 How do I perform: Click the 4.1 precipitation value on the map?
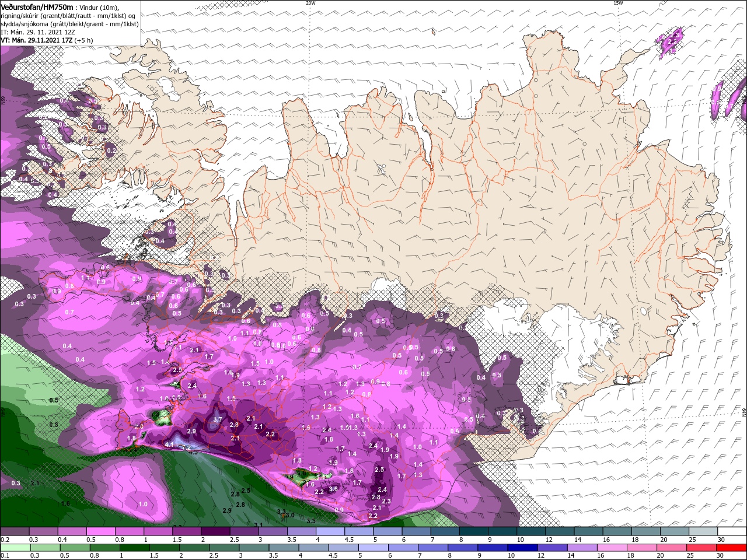[x=170, y=444]
